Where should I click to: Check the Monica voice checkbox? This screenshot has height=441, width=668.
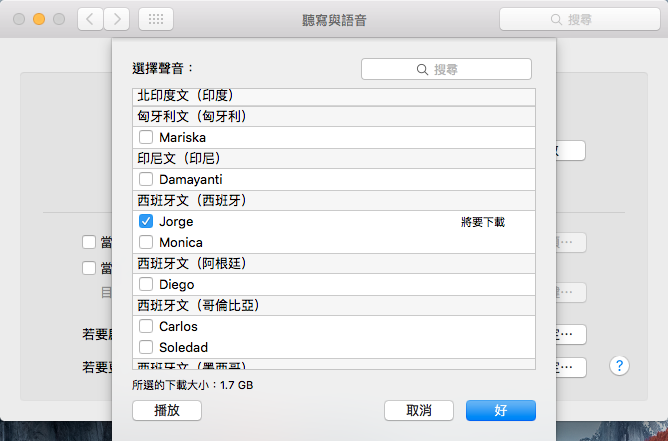(x=146, y=242)
